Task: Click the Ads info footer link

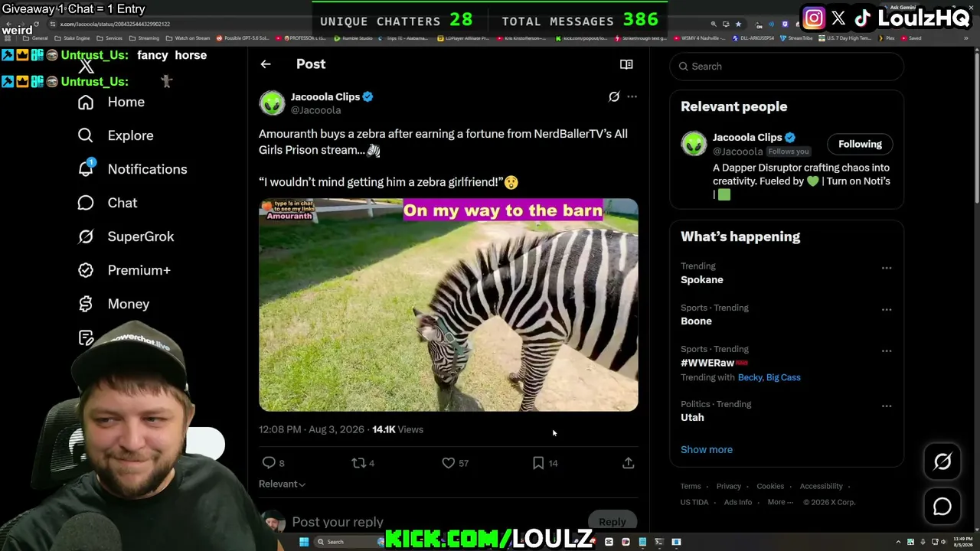Action: pos(738,502)
